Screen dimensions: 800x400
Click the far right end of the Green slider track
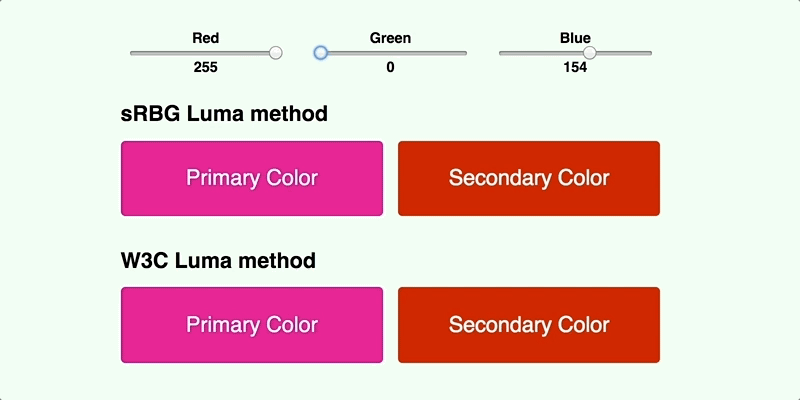click(x=465, y=53)
